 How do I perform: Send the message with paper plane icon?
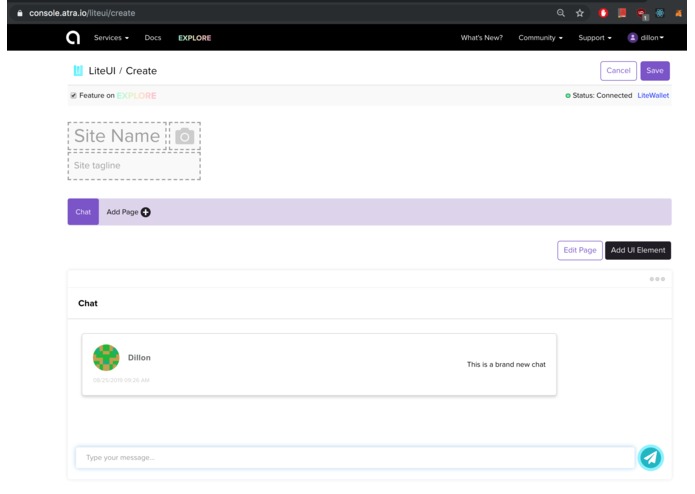click(x=651, y=458)
